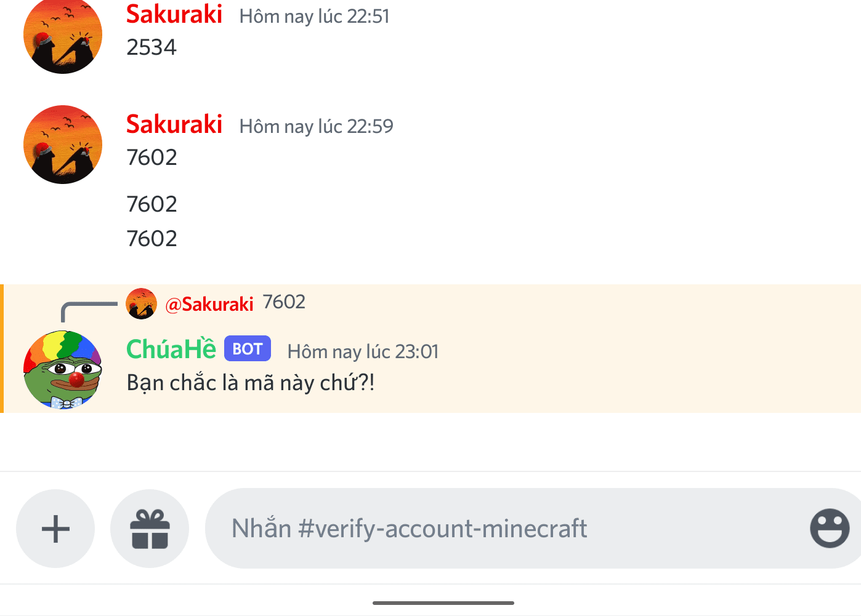Open attachments with the plus icon

pos(55,528)
